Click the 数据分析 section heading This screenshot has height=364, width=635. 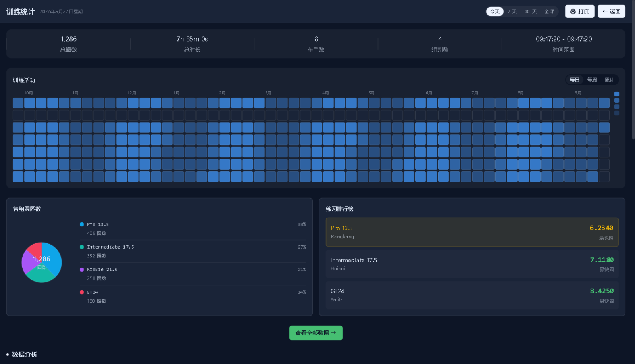[x=25, y=354]
